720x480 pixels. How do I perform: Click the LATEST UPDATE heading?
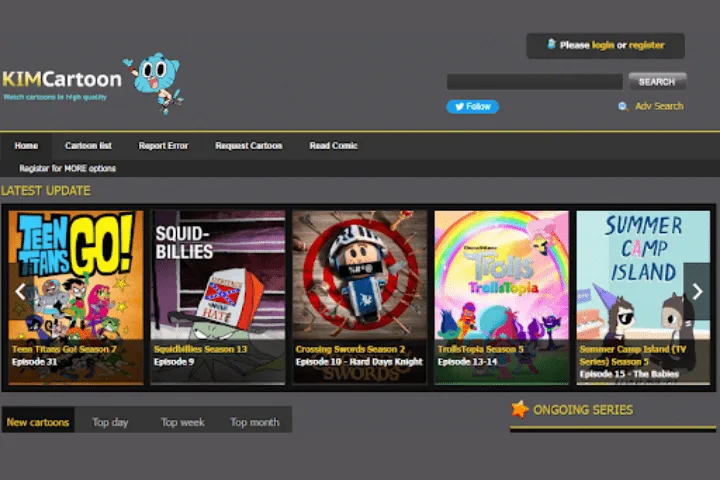[45, 191]
